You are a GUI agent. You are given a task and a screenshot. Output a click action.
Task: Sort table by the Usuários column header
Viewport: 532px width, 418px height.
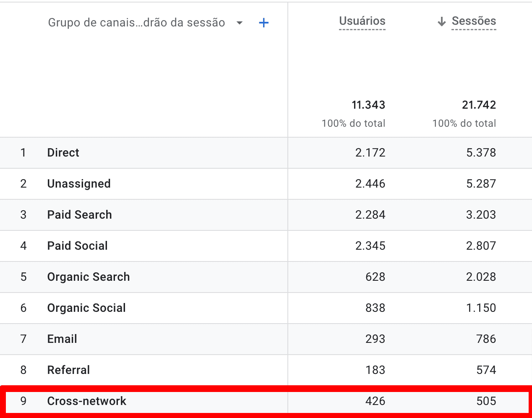coord(362,21)
